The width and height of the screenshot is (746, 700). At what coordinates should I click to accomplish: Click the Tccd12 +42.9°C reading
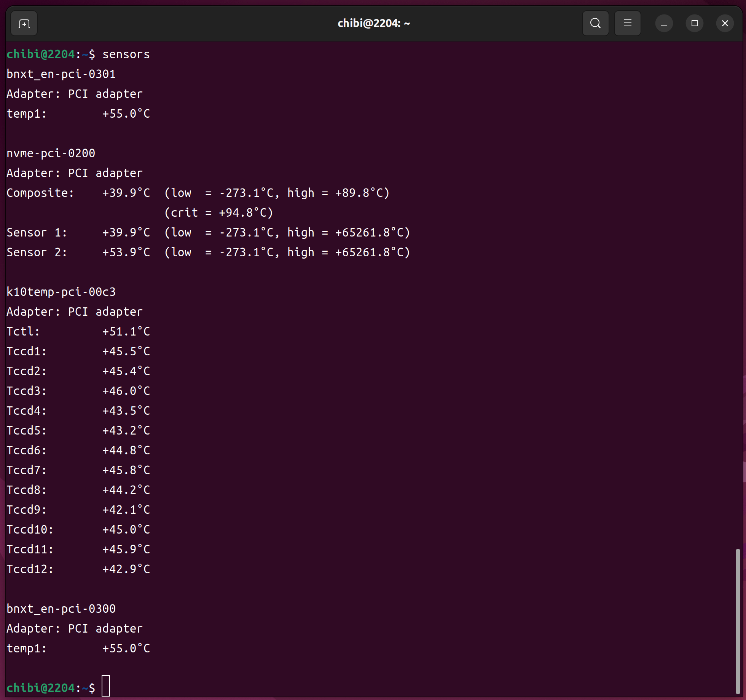pos(126,569)
